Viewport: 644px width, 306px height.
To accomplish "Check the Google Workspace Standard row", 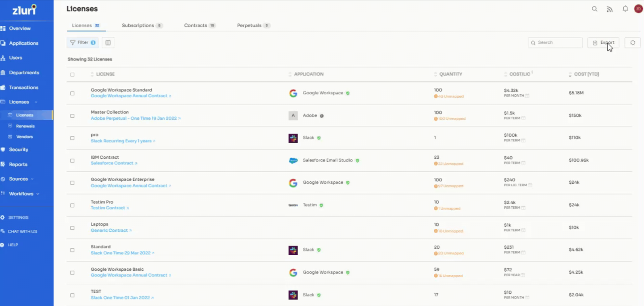I will (72, 94).
